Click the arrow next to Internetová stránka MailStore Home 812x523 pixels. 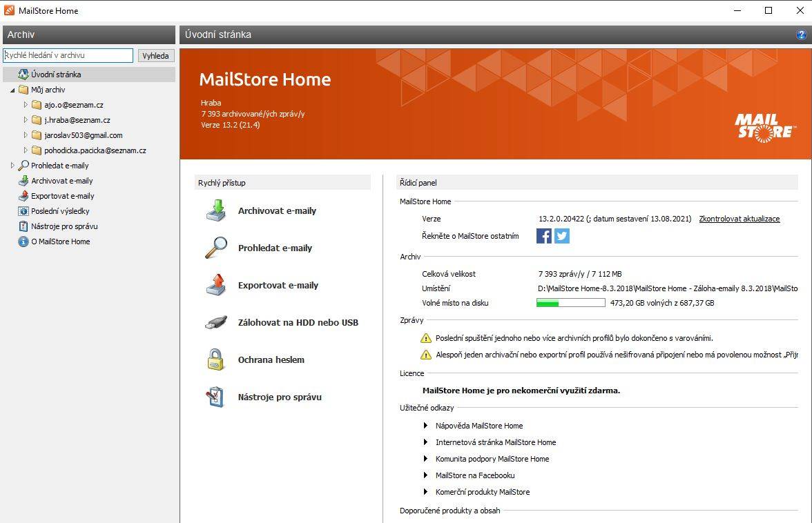pos(425,442)
